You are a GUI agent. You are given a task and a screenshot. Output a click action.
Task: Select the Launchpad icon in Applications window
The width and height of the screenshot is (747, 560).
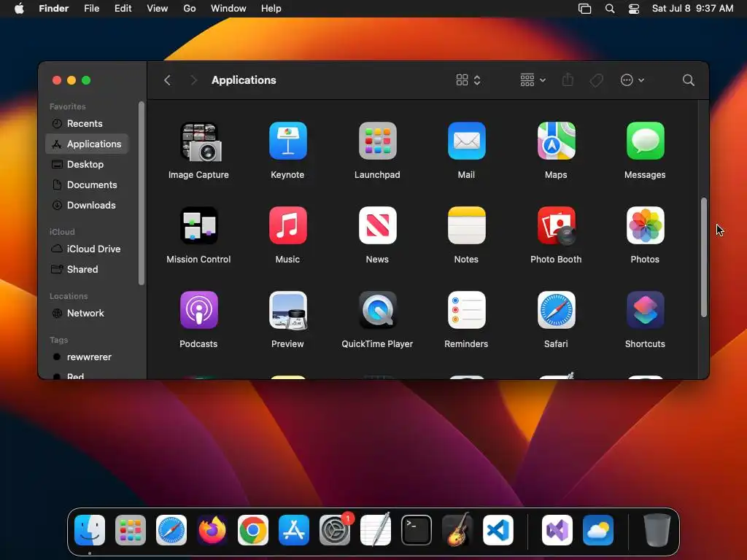click(x=377, y=141)
